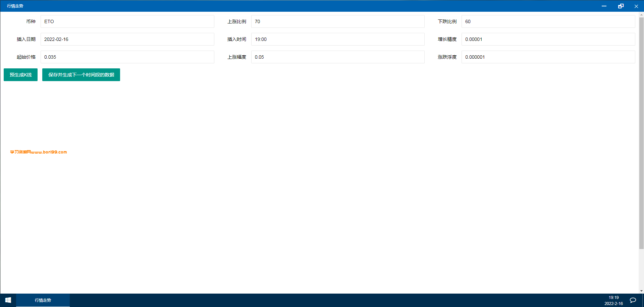Click the 插入时间 label
The height and width of the screenshot is (307, 644).
click(237, 39)
